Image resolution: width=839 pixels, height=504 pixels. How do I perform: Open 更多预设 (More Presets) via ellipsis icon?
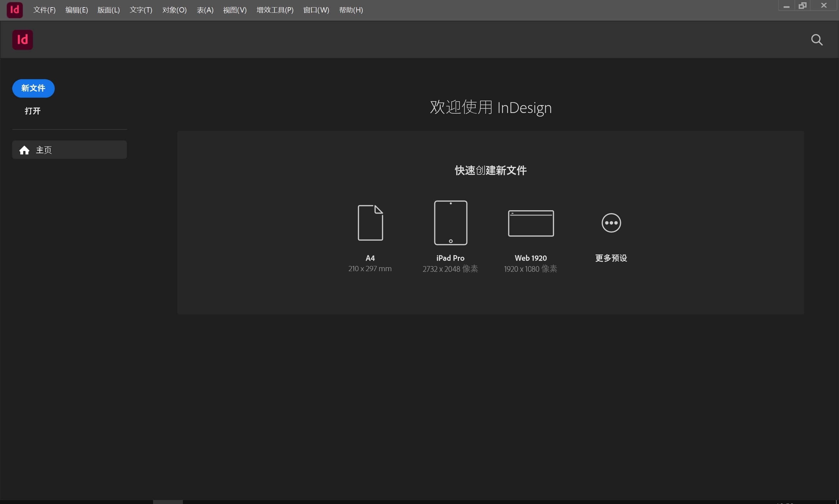611,222
